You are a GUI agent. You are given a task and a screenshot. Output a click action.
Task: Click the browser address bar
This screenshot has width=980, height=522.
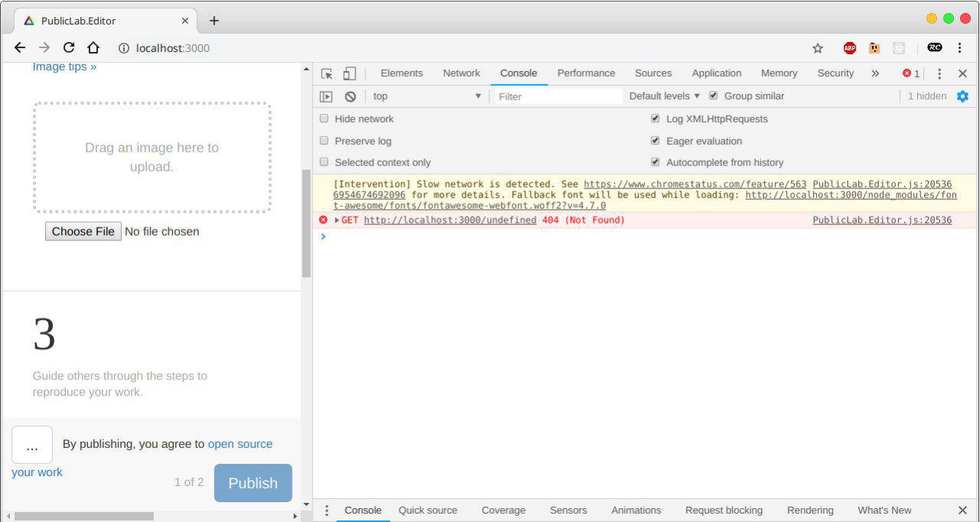pyautogui.click(x=459, y=48)
